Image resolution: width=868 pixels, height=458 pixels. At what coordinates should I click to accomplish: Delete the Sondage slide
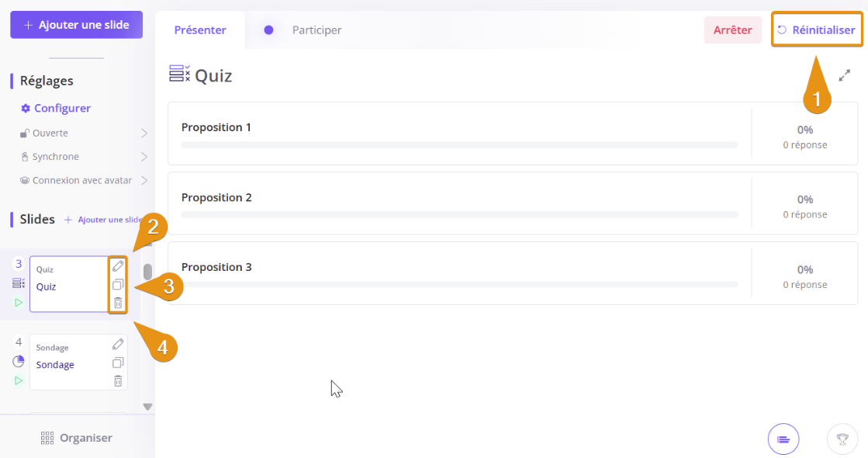[118, 381]
